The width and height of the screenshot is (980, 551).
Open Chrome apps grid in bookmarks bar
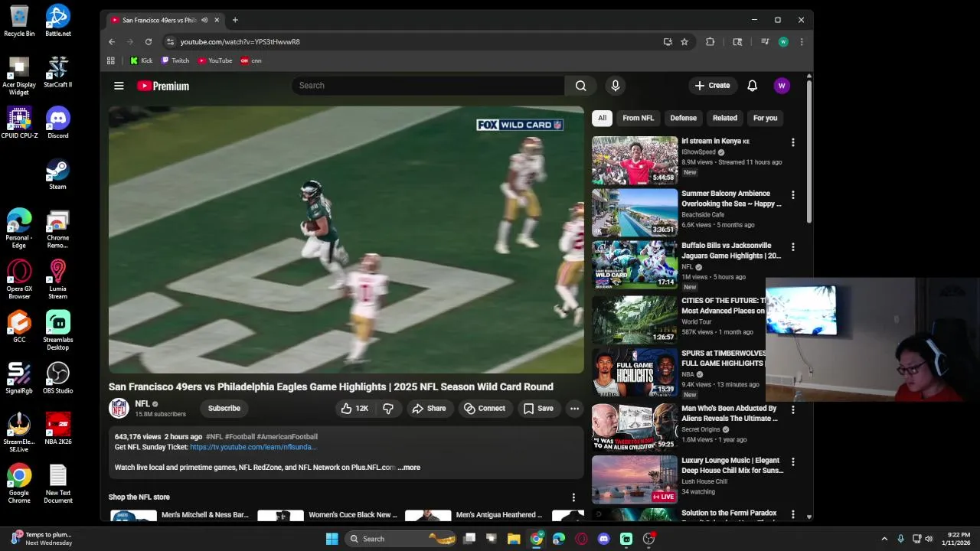coord(111,60)
